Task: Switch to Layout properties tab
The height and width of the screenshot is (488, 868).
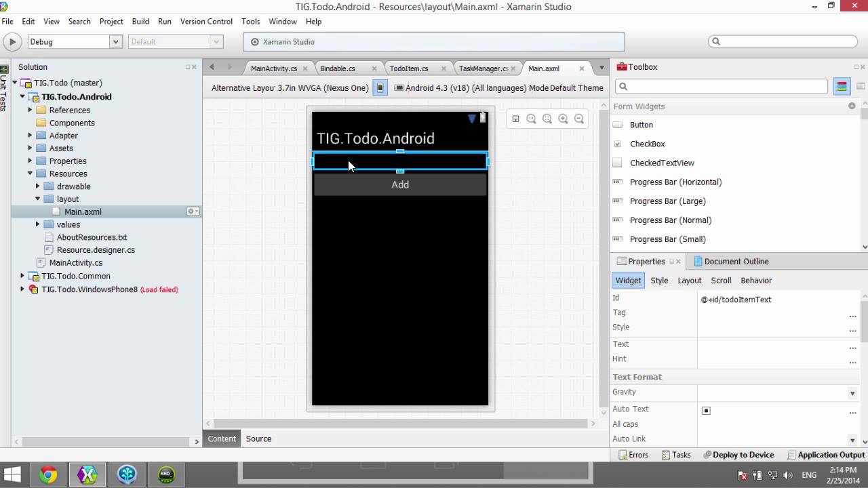Action: pyautogui.click(x=690, y=280)
